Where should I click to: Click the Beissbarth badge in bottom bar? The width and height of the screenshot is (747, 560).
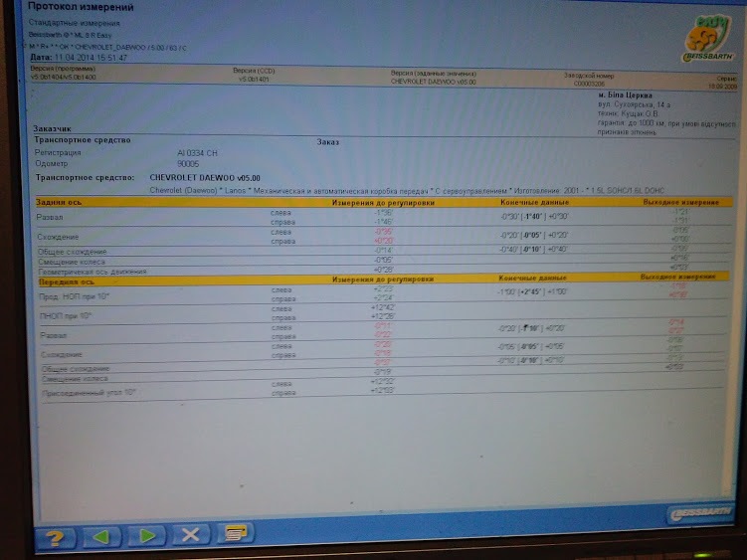(x=701, y=514)
